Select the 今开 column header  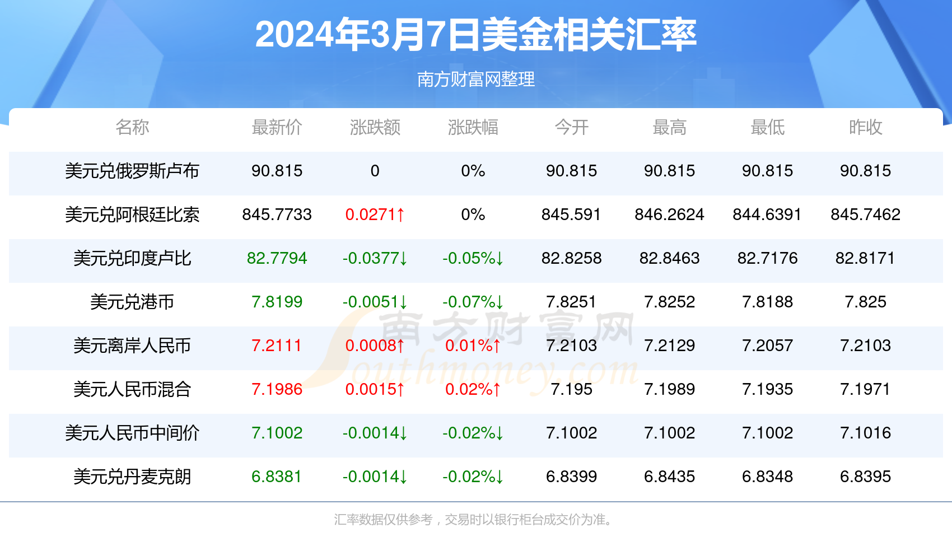(x=571, y=127)
